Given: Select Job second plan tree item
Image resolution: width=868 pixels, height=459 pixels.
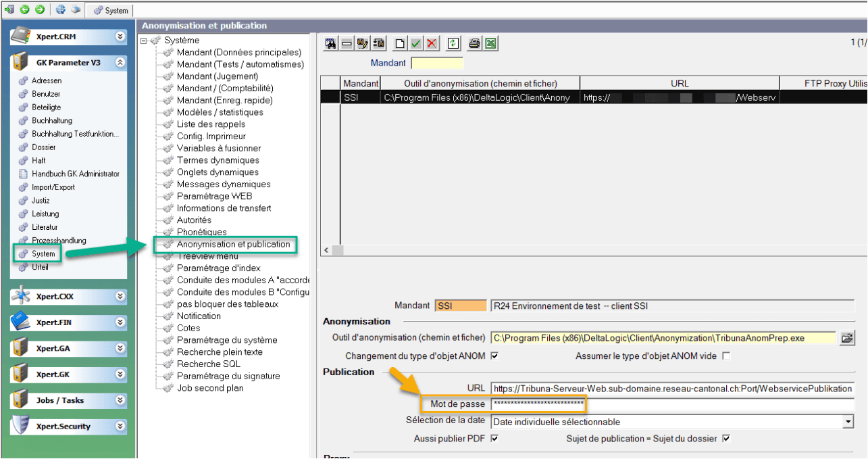Looking at the screenshot, I should coord(210,388).
